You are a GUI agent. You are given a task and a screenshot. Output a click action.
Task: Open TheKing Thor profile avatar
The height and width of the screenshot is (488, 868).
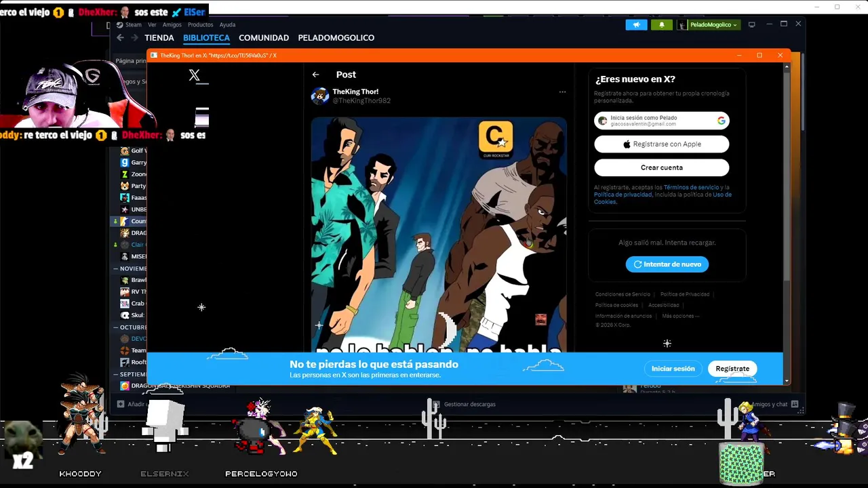point(320,96)
